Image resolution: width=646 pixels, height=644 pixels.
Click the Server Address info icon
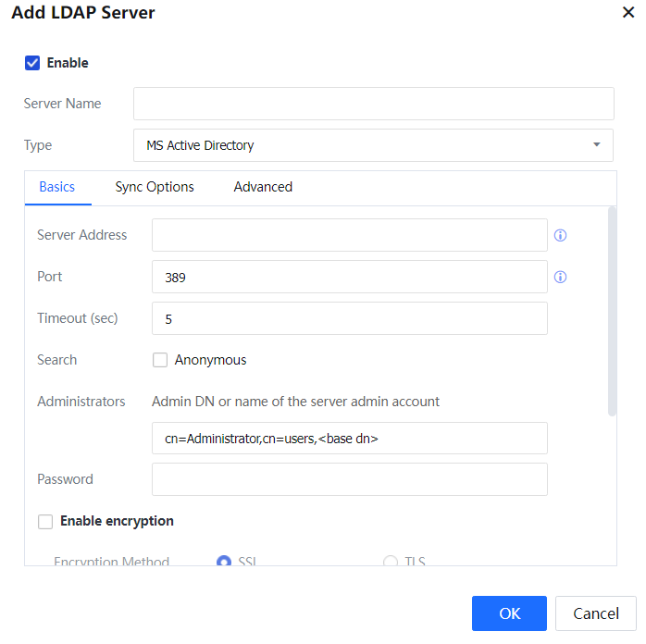560,235
